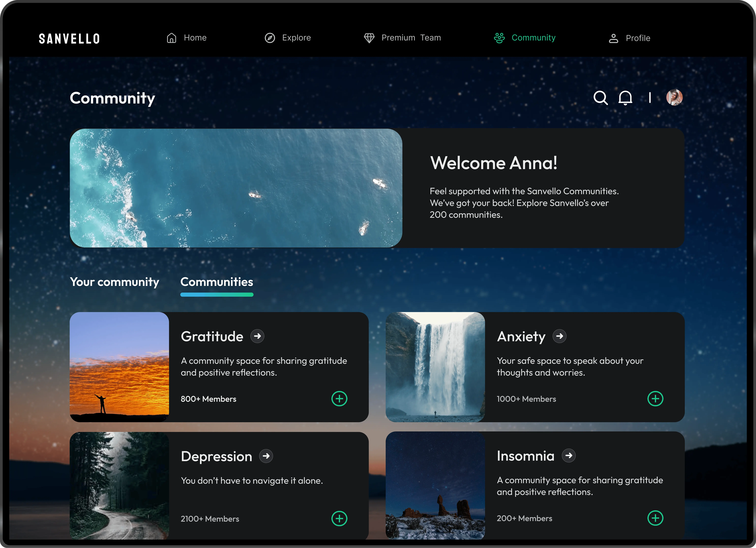Join Depression community with plus icon
Screen dimensions: 756x548
click(339, 518)
